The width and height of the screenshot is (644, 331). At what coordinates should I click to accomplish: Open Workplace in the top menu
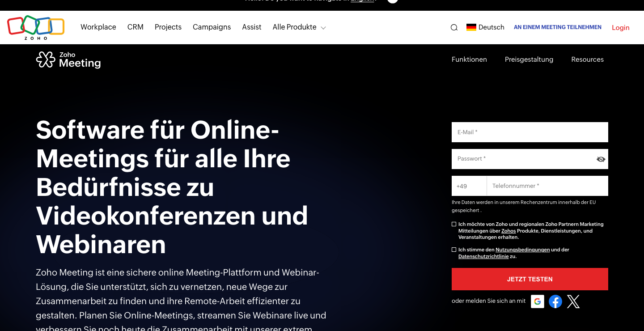click(98, 27)
